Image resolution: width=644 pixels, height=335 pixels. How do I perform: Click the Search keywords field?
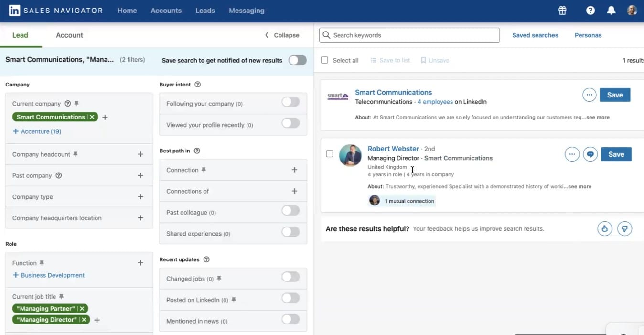tap(409, 35)
